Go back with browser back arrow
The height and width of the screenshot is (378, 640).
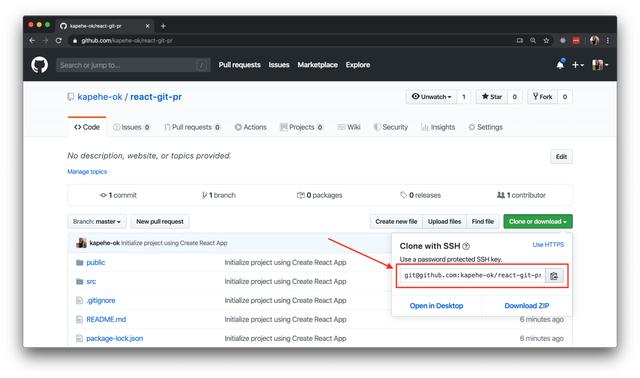32,40
